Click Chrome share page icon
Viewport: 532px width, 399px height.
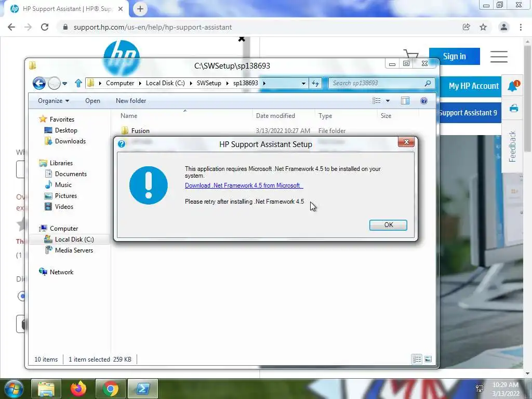point(467,27)
